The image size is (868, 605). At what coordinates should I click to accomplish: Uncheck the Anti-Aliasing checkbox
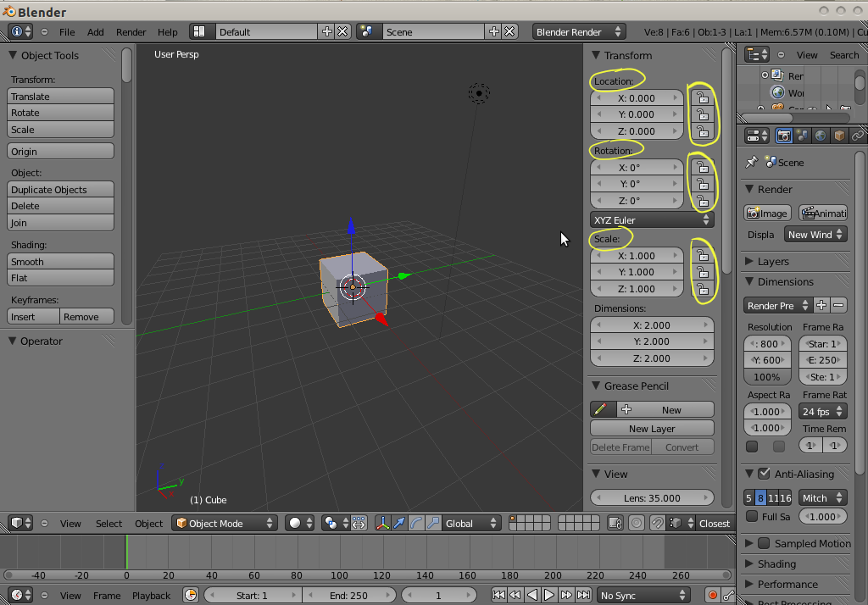coord(765,474)
